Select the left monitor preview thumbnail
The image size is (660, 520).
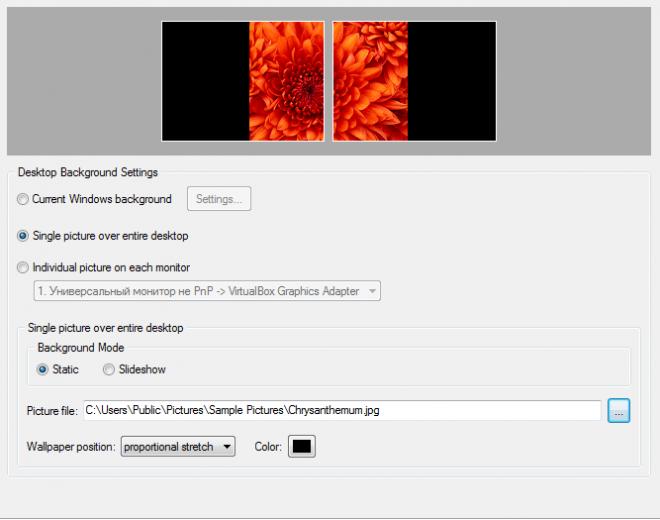pyautogui.click(x=242, y=81)
